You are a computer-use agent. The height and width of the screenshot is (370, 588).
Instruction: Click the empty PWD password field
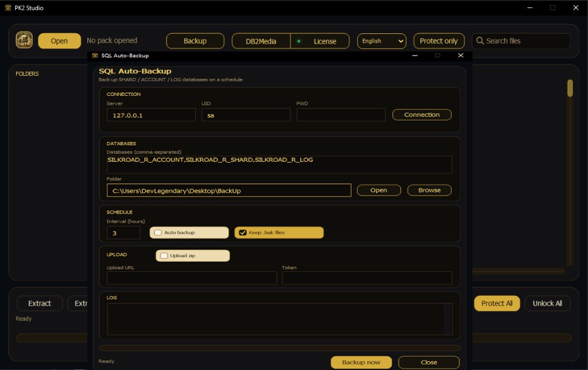[x=341, y=115]
